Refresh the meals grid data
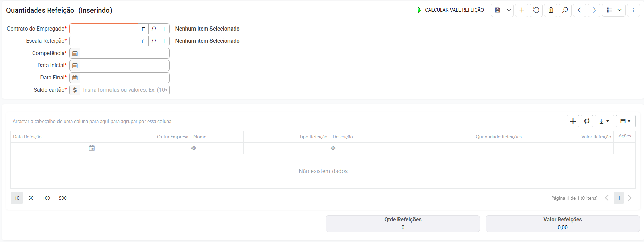The height and width of the screenshot is (242, 644). click(x=587, y=121)
